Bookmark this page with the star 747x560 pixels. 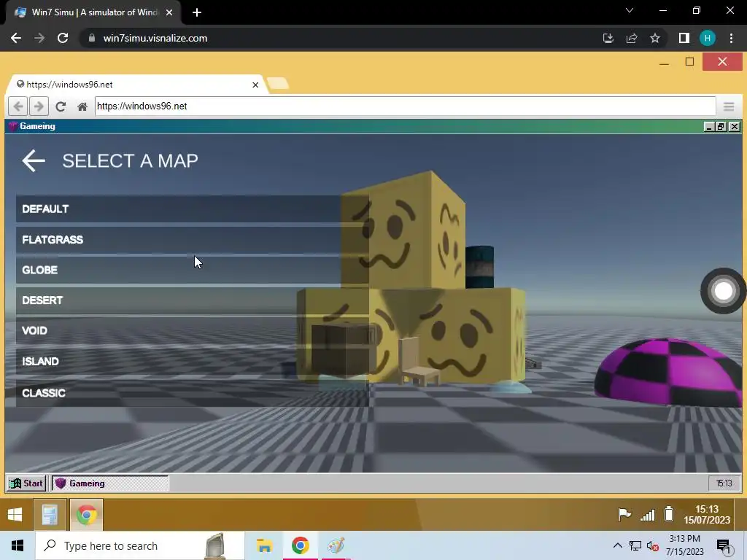tap(655, 38)
